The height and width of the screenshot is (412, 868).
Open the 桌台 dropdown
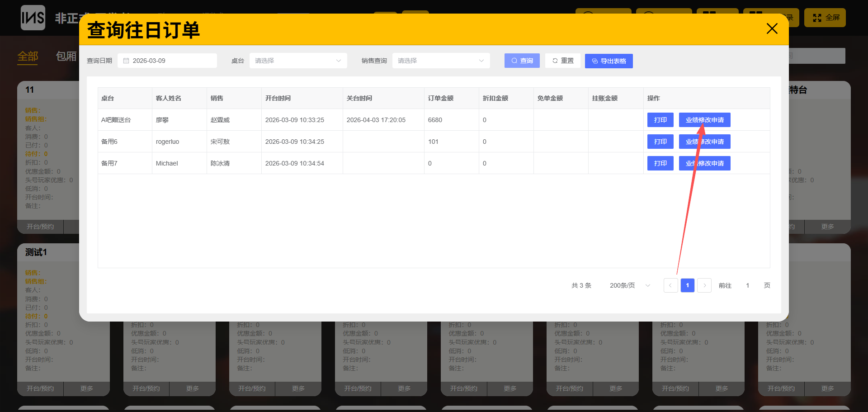point(298,61)
